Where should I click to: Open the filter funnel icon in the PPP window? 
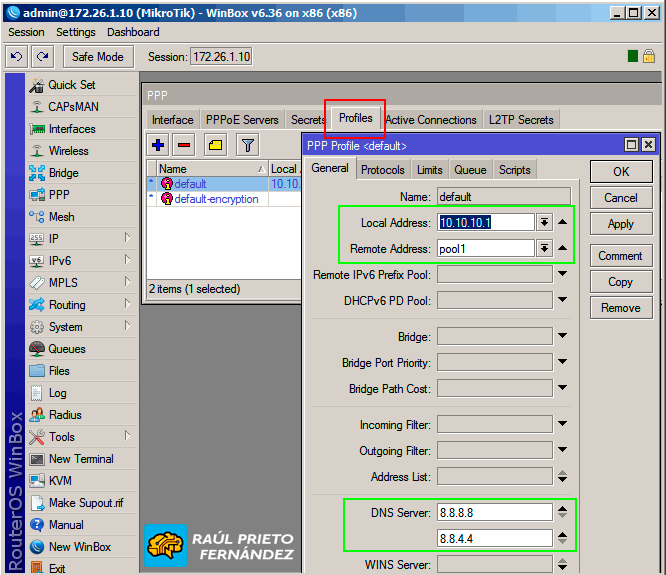pyautogui.click(x=246, y=146)
